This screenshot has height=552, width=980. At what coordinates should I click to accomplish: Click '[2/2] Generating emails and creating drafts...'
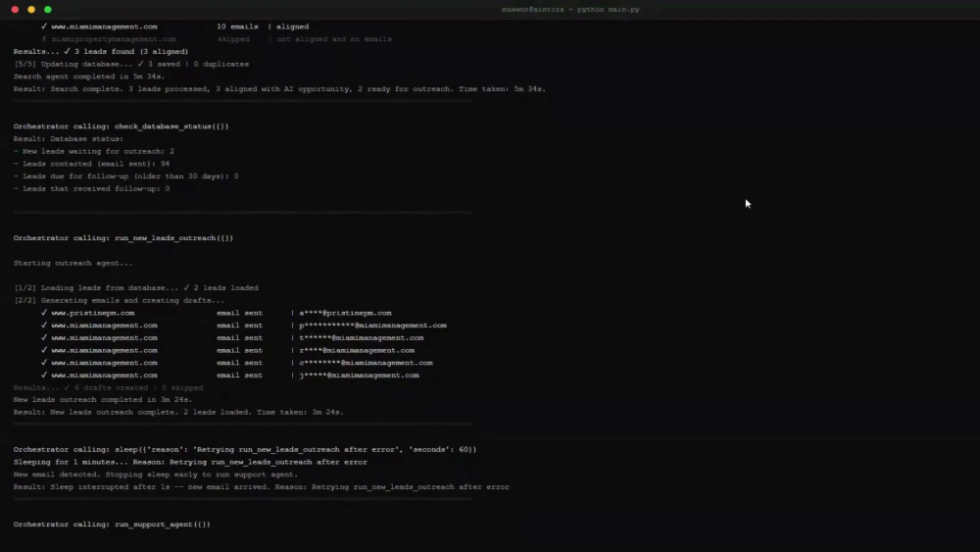tap(119, 301)
